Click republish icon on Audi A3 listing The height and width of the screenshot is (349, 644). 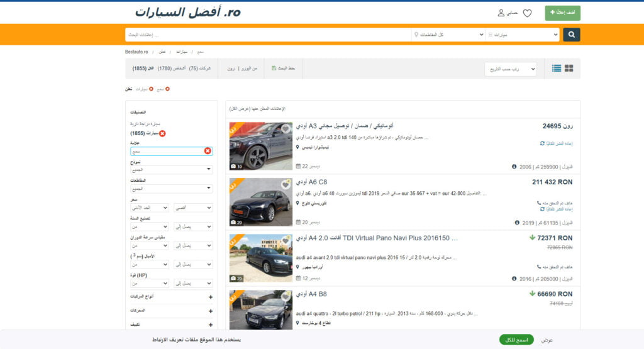pyautogui.click(x=542, y=143)
